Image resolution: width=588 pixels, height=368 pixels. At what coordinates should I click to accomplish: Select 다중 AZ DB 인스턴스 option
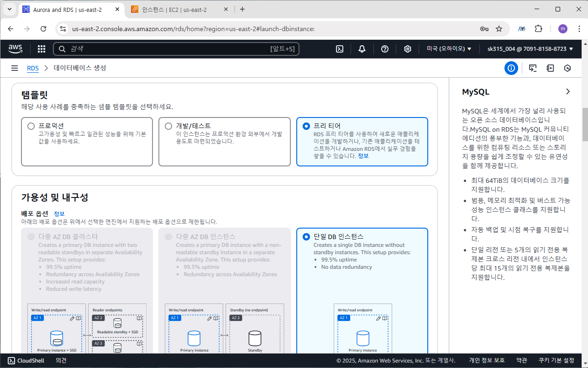168,237
